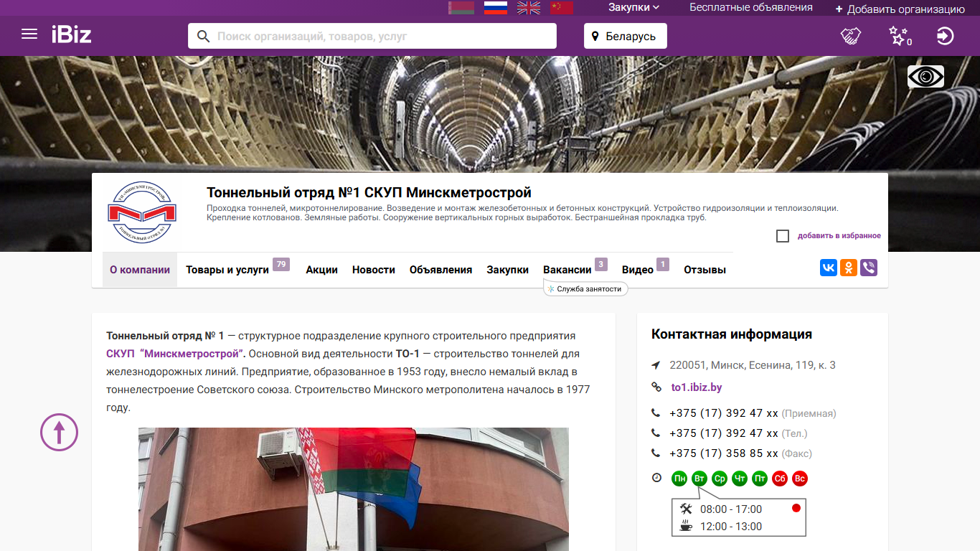Click the scroll-to-top arrow button
980x551 pixels.
(59, 432)
